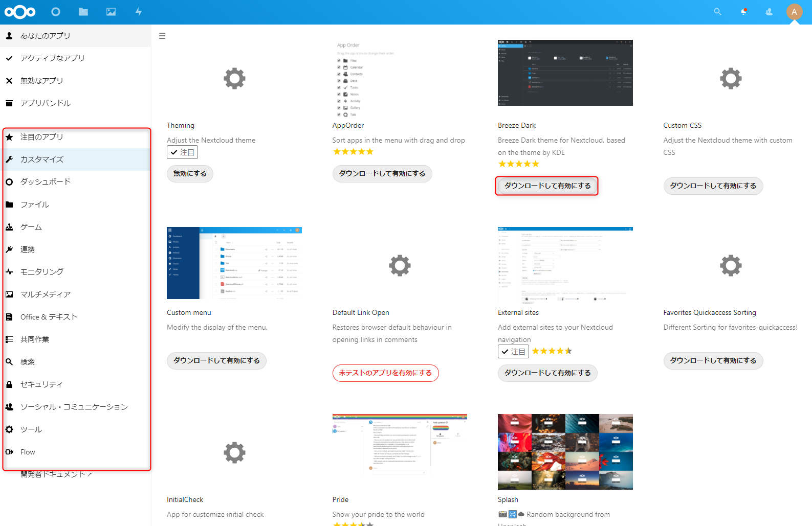
Task: Open the notifications bell icon
Action: point(743,12)
